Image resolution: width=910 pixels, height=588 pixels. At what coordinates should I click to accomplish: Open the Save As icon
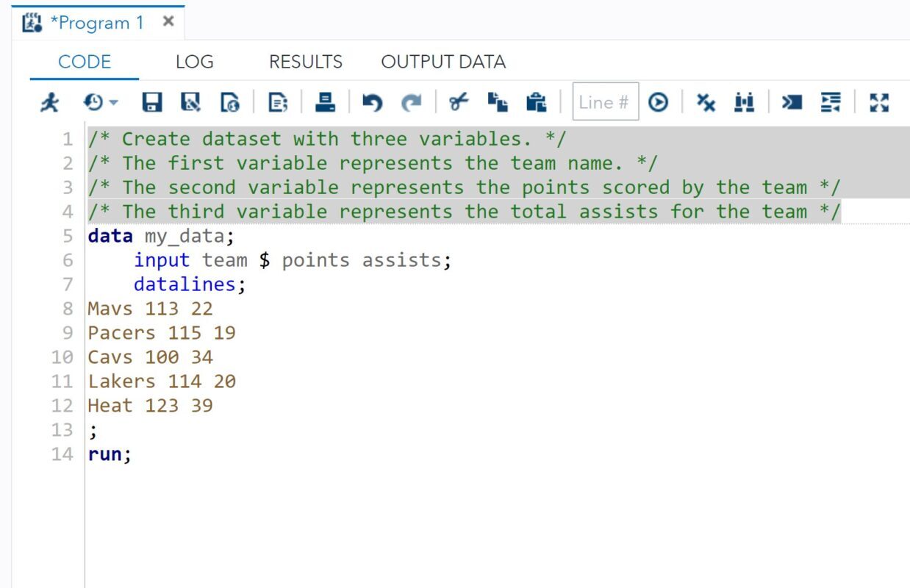190,103
